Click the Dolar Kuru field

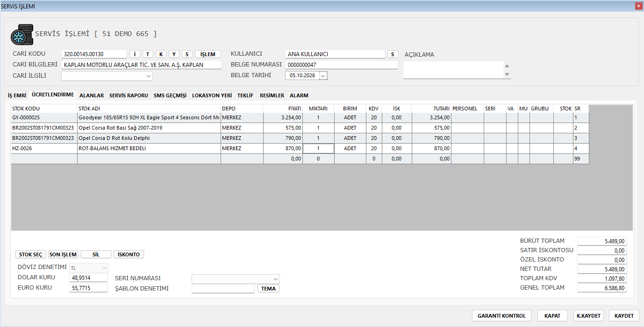tap(88, 278)
